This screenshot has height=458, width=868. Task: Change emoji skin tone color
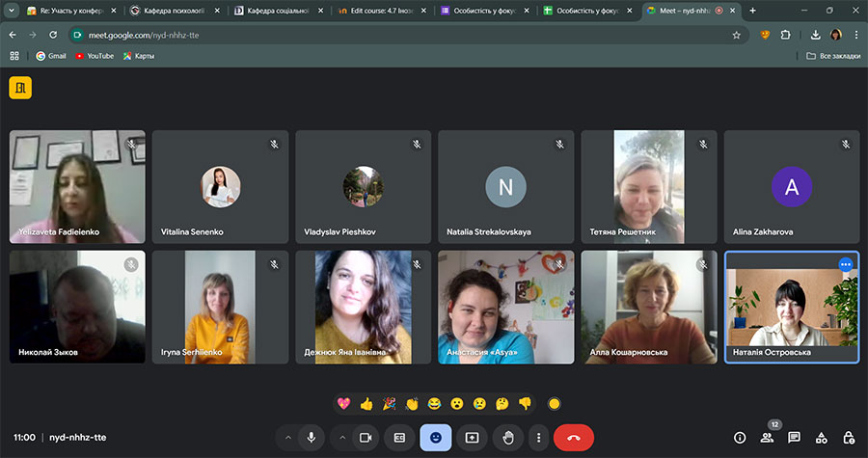[x=554, y=404]
